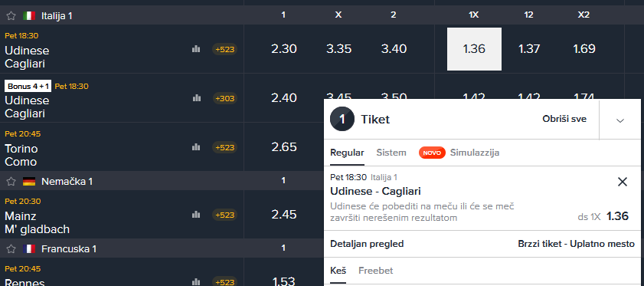Image resolution: width=644 pixels, height=286 pixels.
Task: Switch to the Sistem tab
Action: coord(391,153)
